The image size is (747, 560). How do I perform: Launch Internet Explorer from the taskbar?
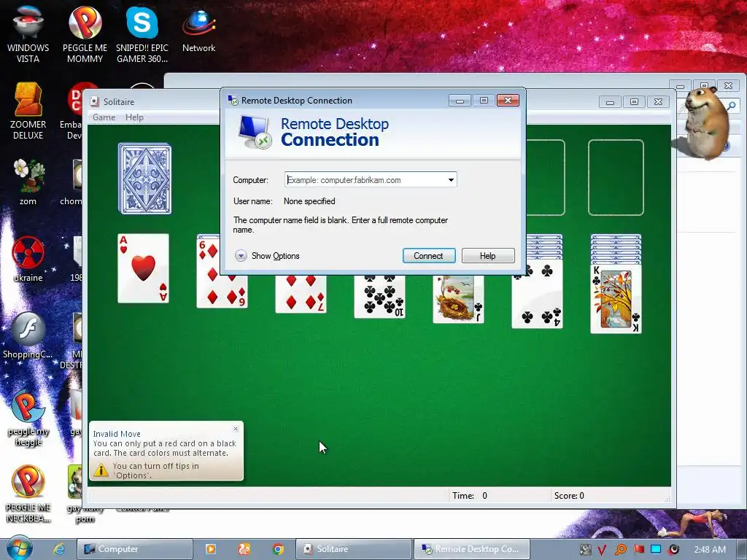(x=59, y=549)
